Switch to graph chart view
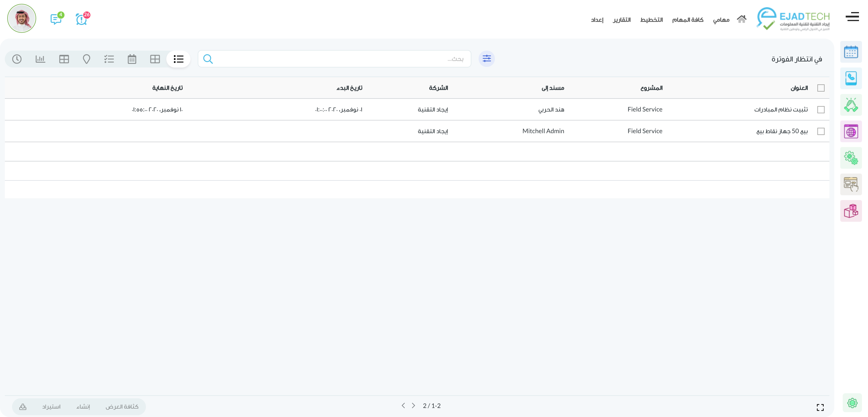Screen dimensions: 868x417 pos(40,59)
